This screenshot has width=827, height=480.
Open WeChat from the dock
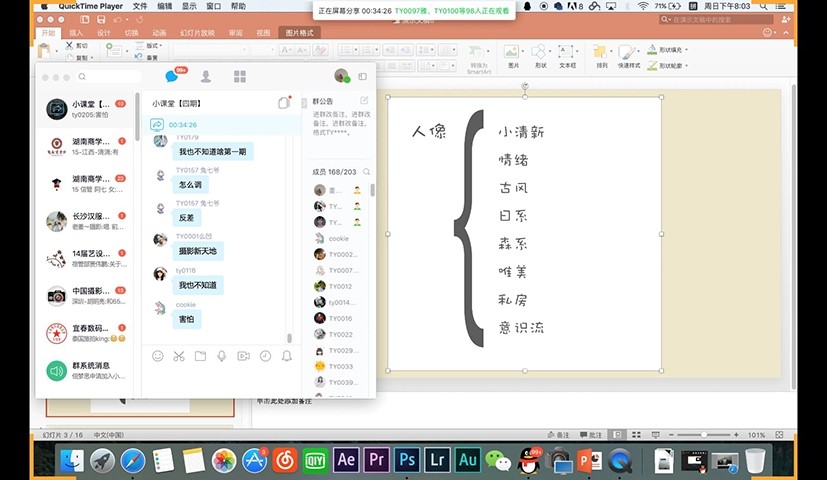(498, 460)
